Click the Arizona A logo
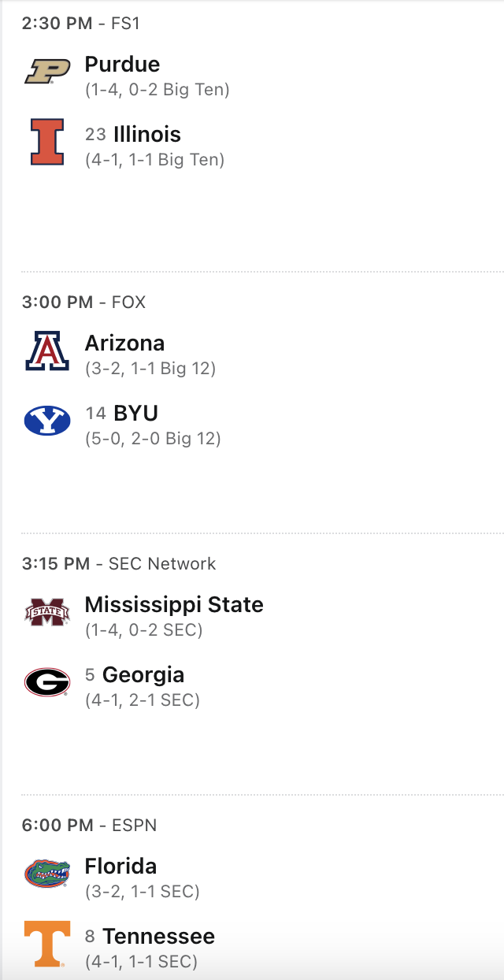This screenshot has height=980, width=504. (x=47, y=351)
